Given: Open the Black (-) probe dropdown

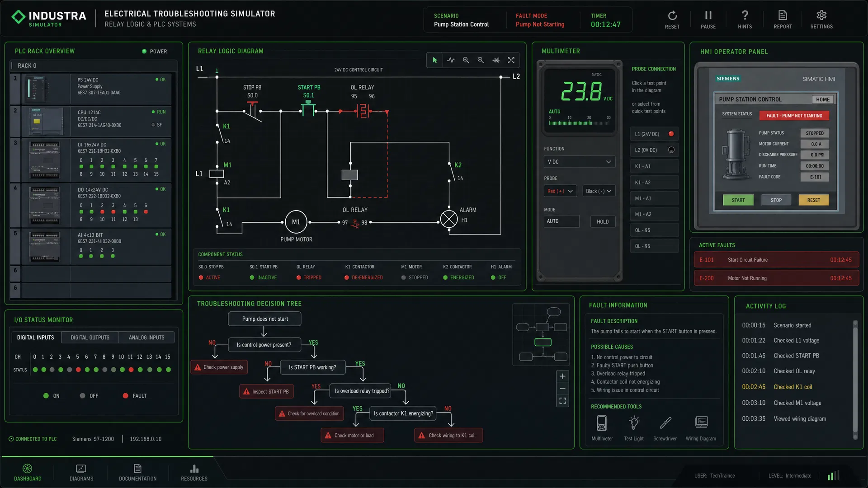Looking at the screenshot, I should (599, 191).
